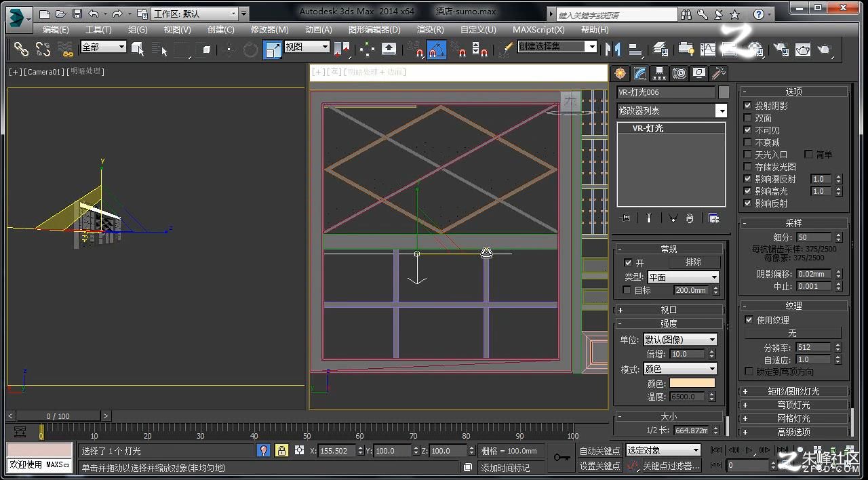Toggle the 影响漫反射 checkbox

tap(748, 179)
